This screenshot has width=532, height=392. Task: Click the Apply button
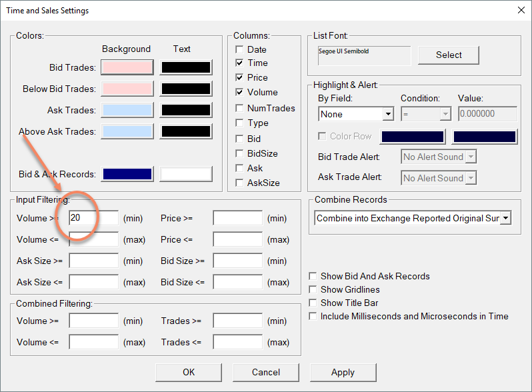tap(343, 372)
